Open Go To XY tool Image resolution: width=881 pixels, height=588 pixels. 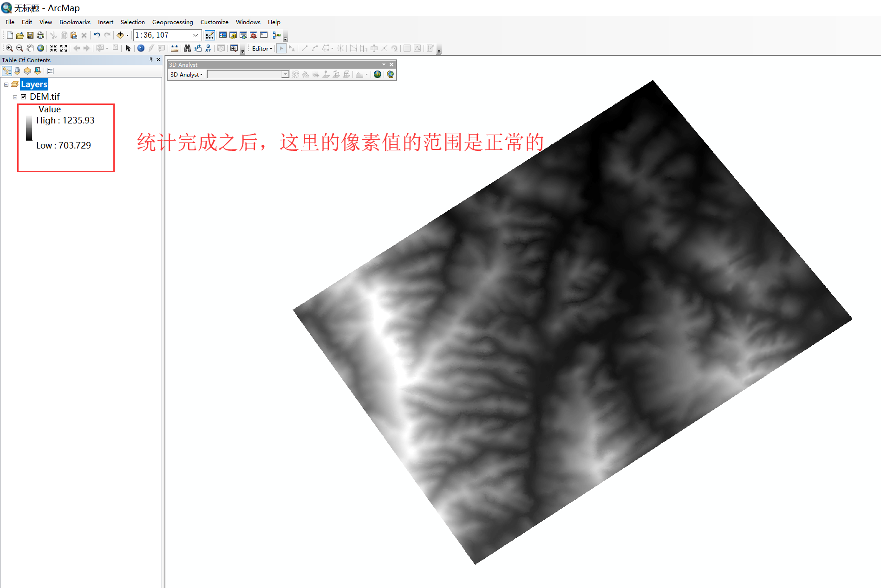pyautogui.click(x=208, y=48)
